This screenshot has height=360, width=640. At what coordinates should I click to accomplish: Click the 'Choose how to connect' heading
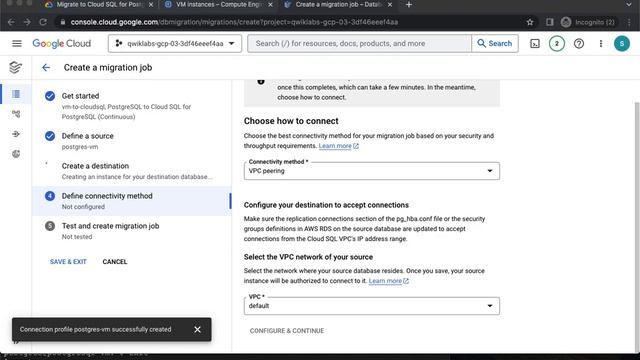tap(291, 121)
